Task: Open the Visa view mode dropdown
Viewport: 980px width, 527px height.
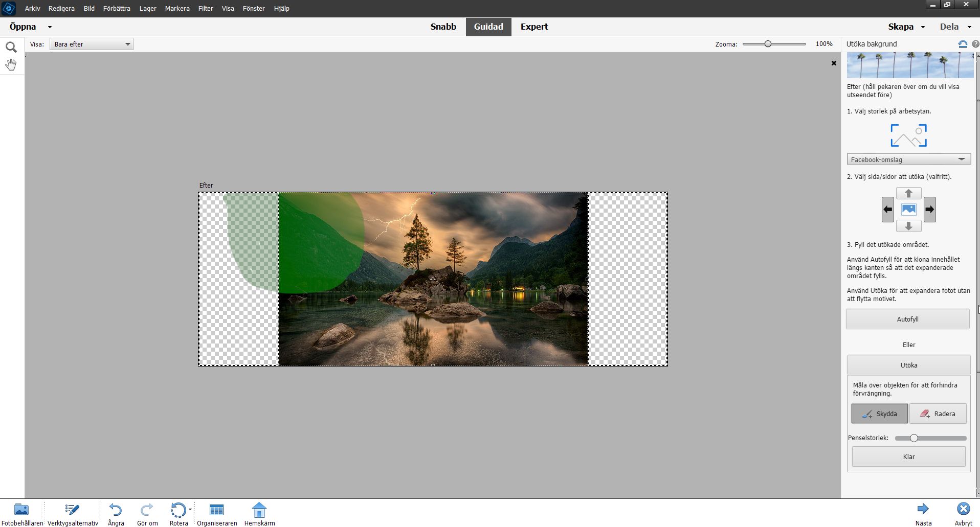Action: (x=92, y=44)
